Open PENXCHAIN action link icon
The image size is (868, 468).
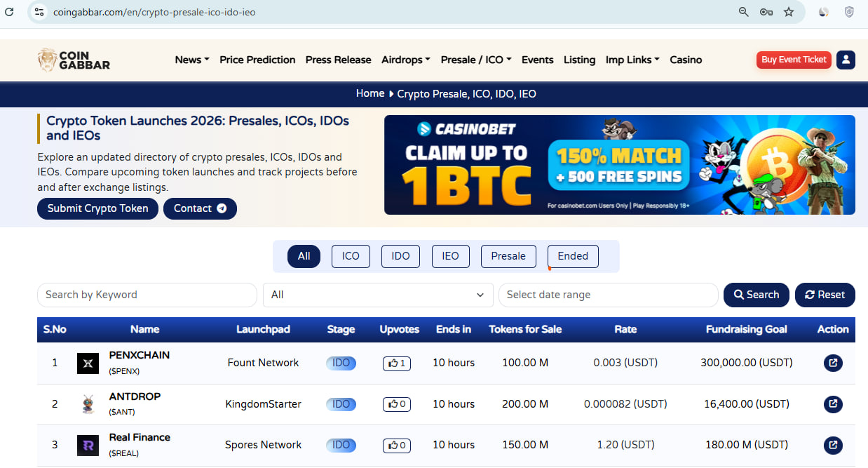[x=832, y=363]
